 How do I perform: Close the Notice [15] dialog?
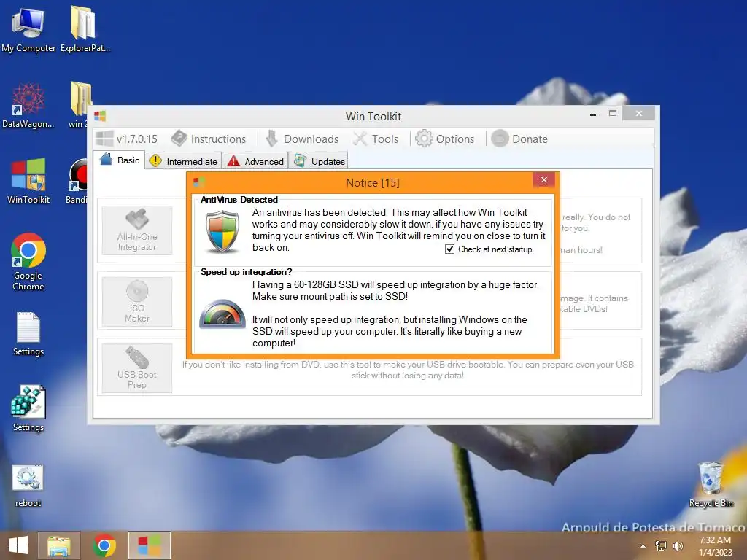click(544, 179)
